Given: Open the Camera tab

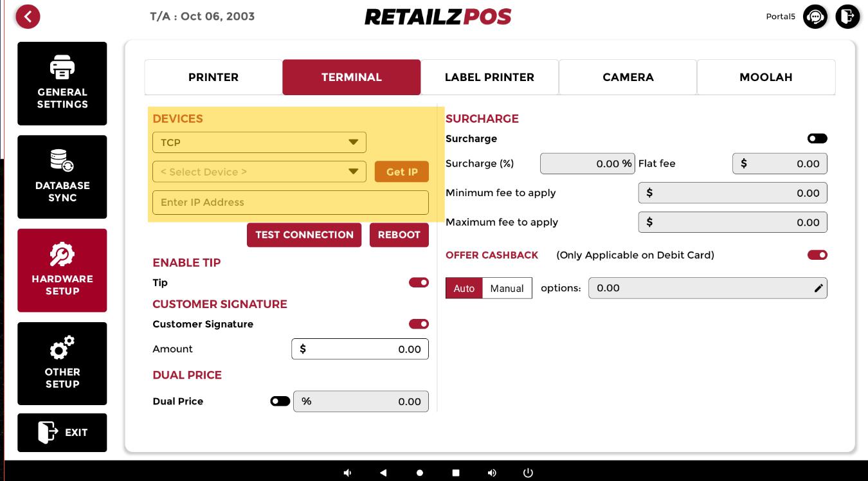Looking at the screenshot, I should tap(628, 77).
